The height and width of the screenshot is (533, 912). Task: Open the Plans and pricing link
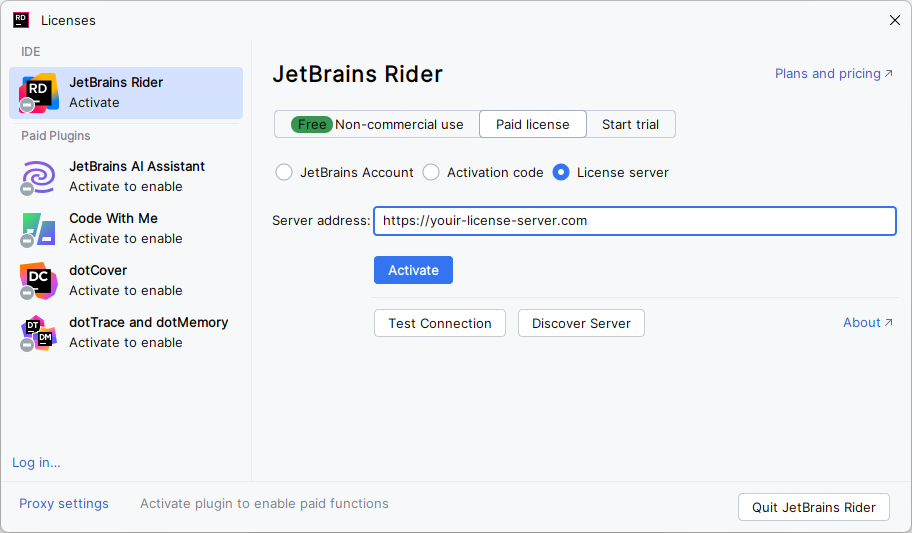click(833, 74)
